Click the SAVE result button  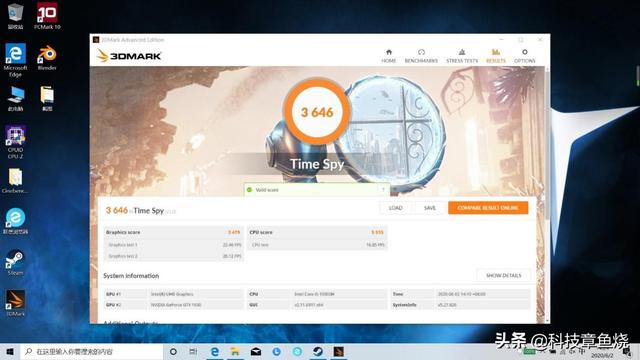pyautogui.click(x=430, y=208)
